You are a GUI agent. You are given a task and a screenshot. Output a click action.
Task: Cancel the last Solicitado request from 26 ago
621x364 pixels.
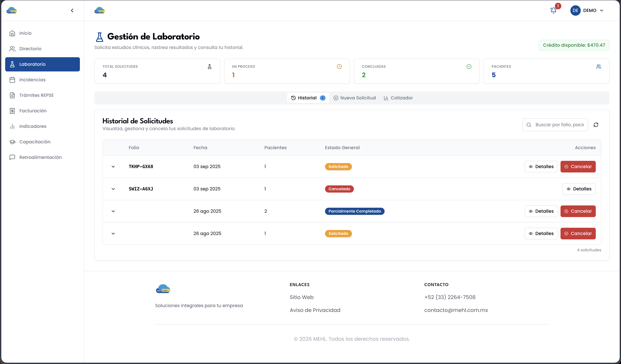[x=578, y=233]
